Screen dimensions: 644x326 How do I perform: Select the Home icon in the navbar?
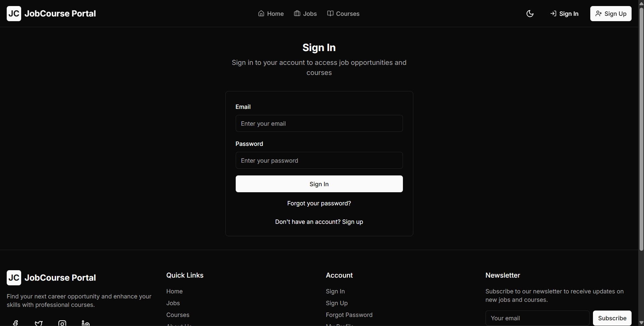(x=261, y=13)
